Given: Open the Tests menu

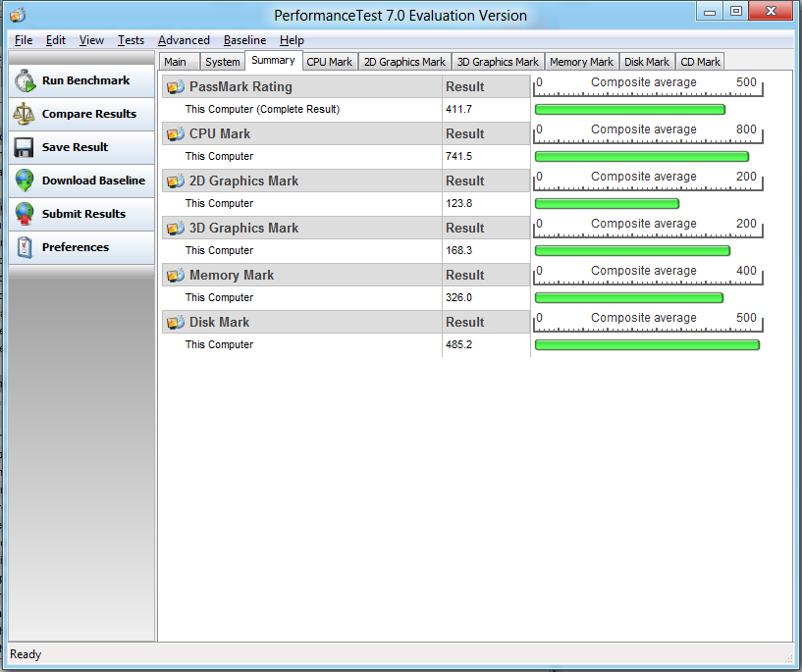Looking at the screenshot, I should [131, 40].
